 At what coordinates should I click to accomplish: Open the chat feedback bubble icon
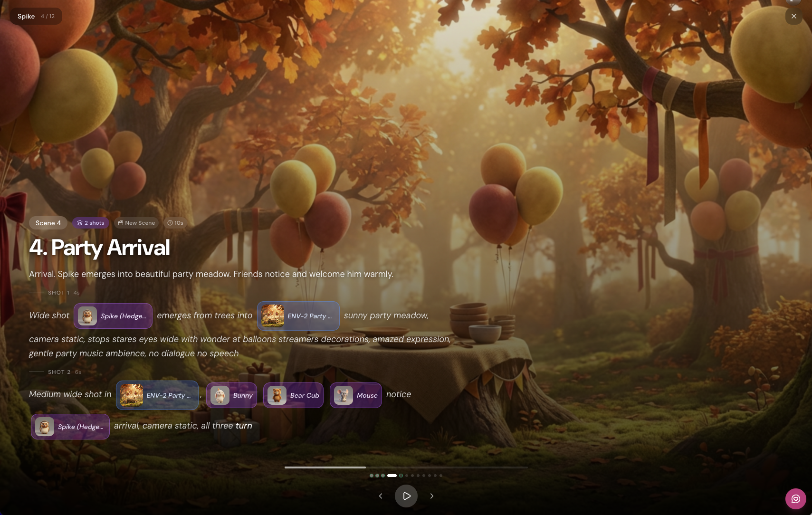click(795, 499)
